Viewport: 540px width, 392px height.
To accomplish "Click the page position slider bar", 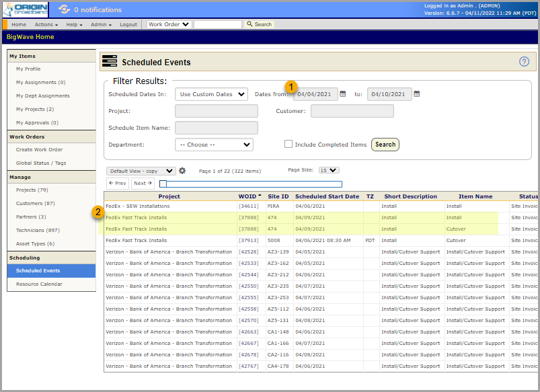I will [x=250, y=184].
